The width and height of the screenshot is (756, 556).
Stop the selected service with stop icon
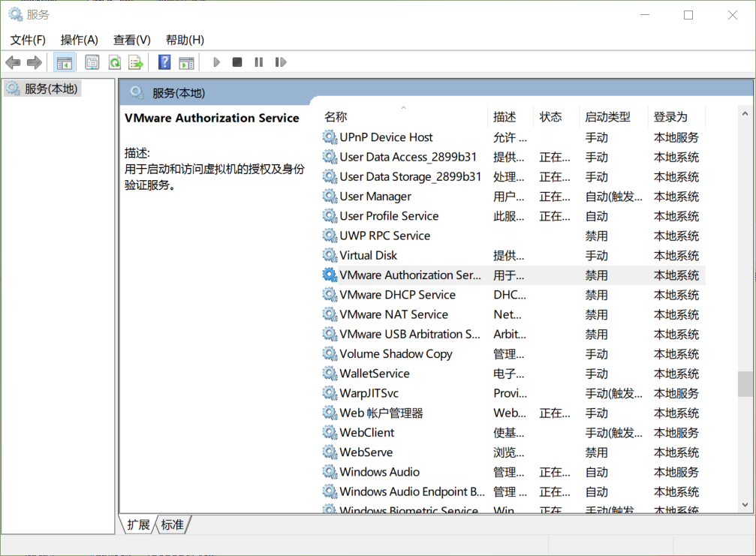point(236,62)
